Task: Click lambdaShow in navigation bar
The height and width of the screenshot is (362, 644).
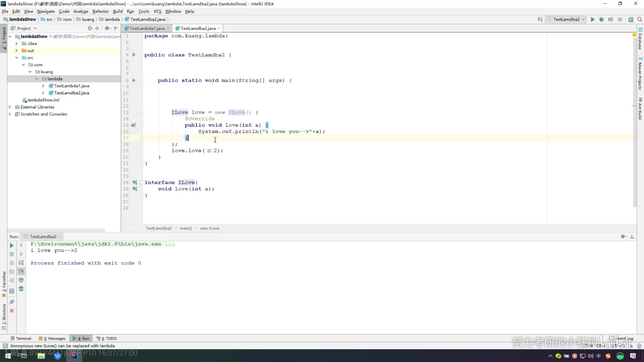Action: (20, 19)
